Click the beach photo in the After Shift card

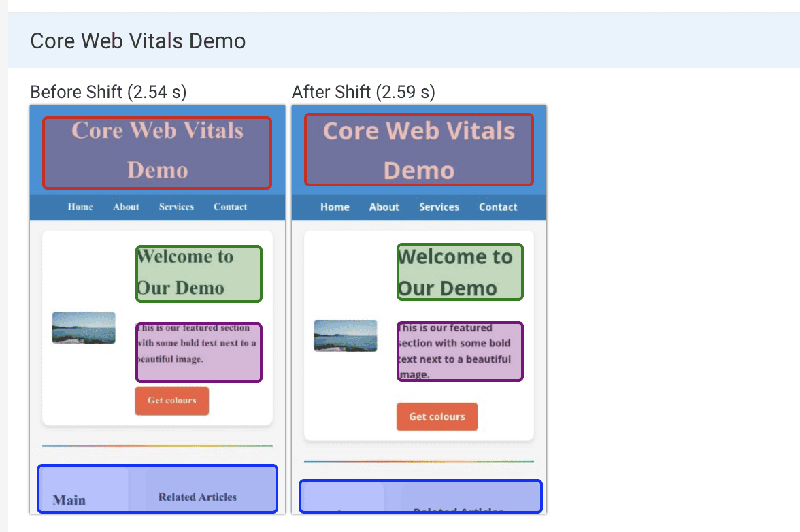(345, 335)
